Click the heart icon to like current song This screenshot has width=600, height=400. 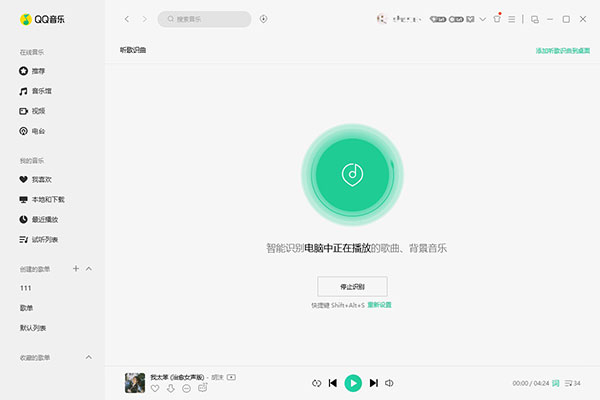(x=156, y=388)
